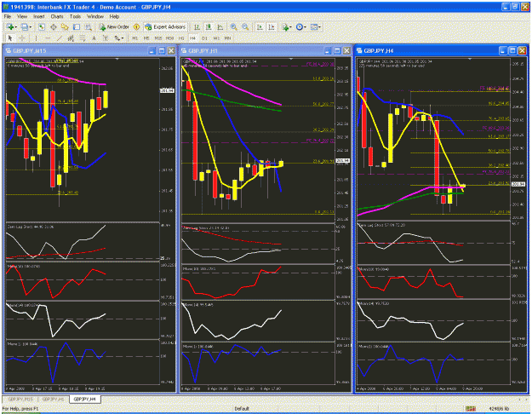Open the Insert menu

(38, 16)
